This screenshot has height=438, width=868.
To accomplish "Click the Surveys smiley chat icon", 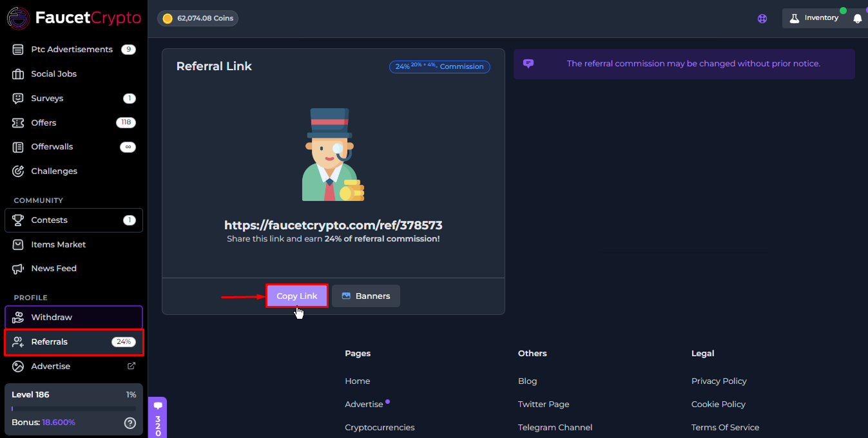I will pyautogui.click(x=18, y=99).
